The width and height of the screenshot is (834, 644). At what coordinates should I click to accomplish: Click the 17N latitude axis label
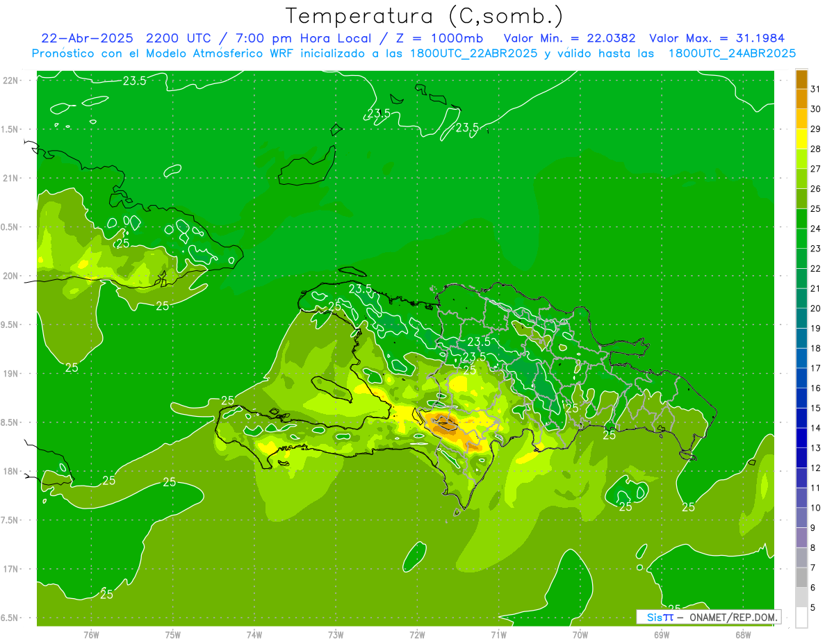coord(12,570)
